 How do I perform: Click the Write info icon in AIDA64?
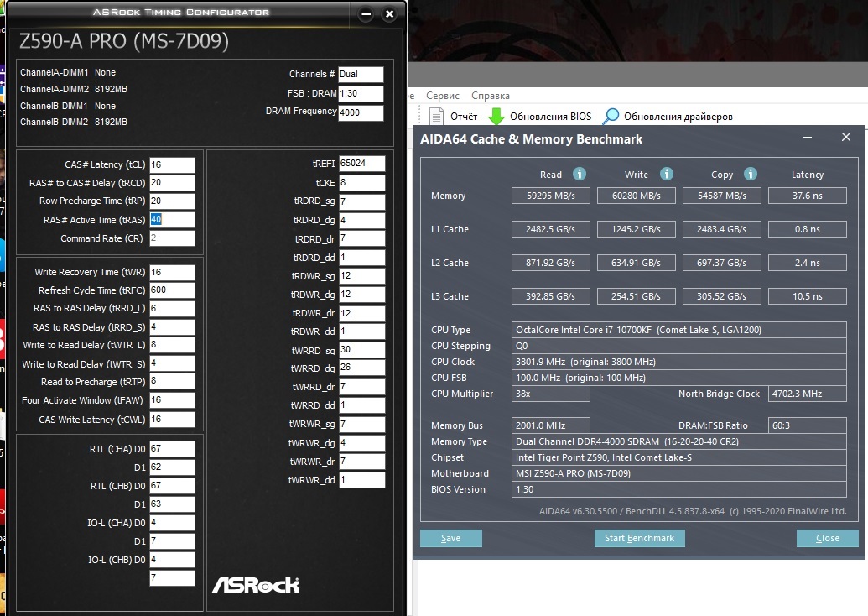[x=667, y=174]
